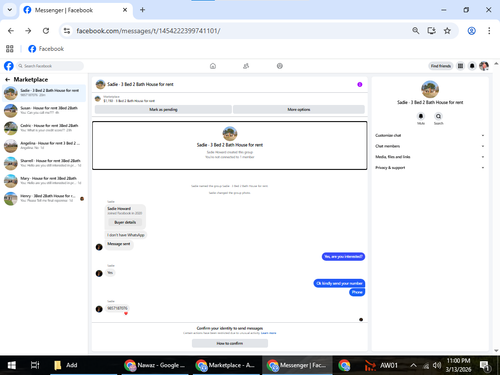Expand the Customize chat section
Screen dimensions: 500x375
pyautogui.click(x=429, y=135)
